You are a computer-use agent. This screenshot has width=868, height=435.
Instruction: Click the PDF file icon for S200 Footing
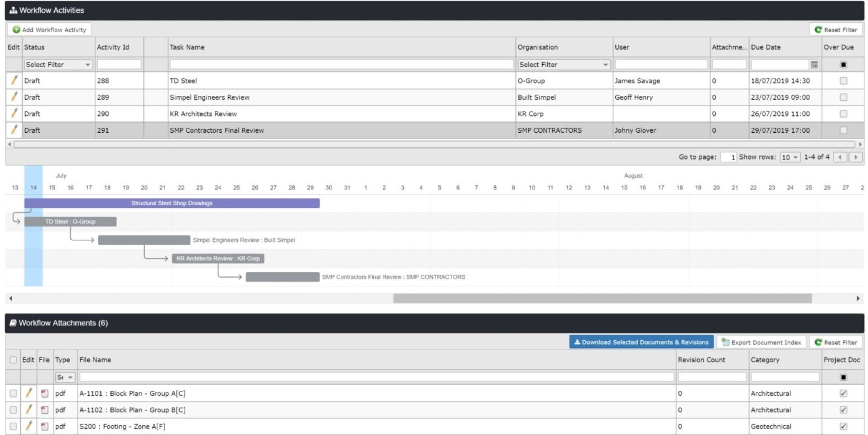(44, 426)
